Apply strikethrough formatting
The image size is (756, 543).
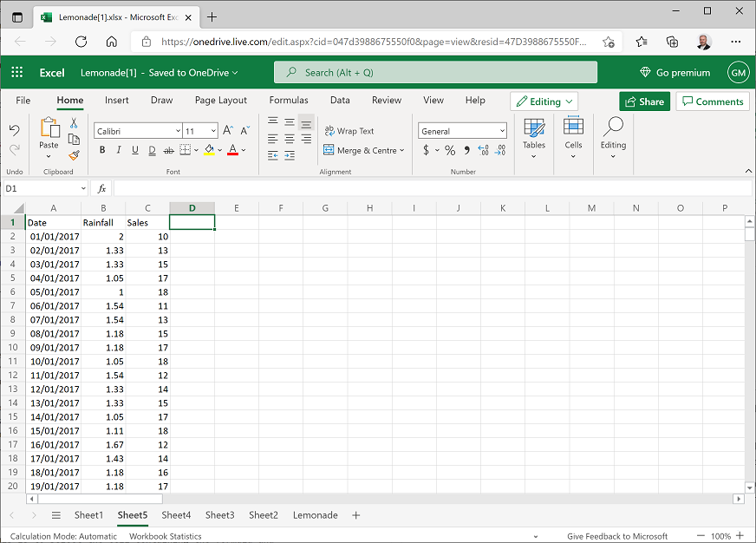point(167,150)
